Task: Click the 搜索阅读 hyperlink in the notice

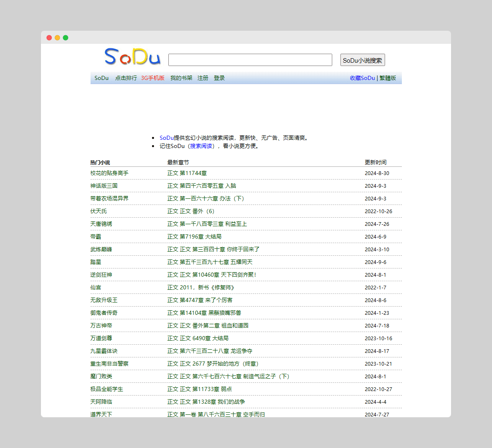Action: [201, 146]
